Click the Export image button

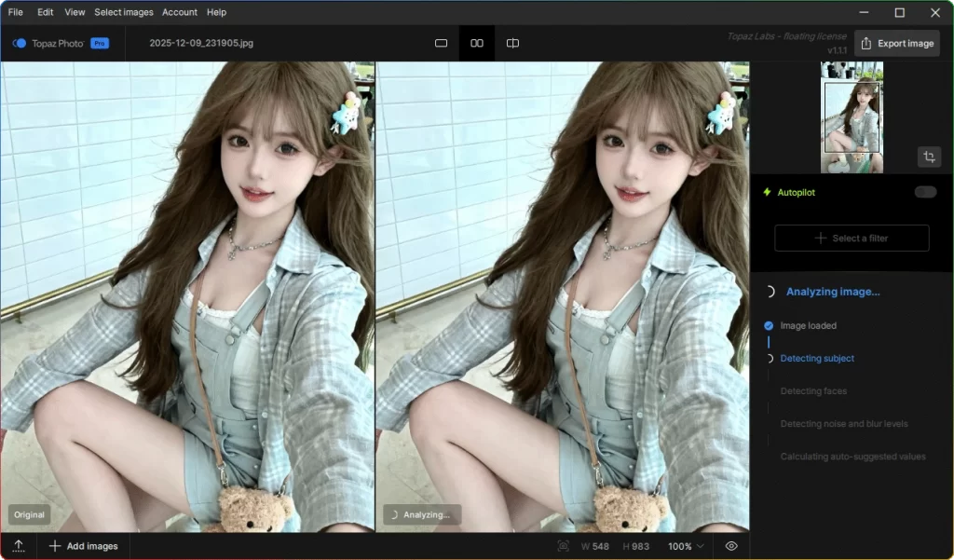[x=896, y=42]
